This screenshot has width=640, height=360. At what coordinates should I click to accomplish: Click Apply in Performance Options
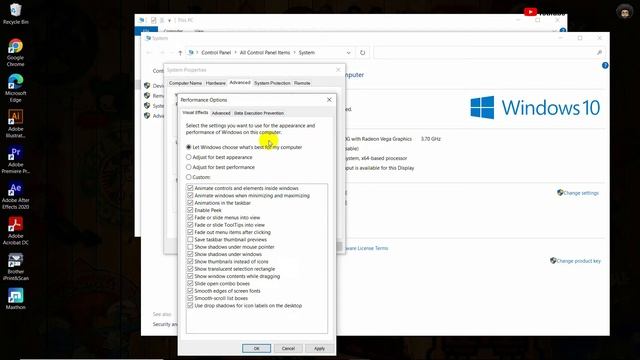pyautogui.click(x=319, y=348)
